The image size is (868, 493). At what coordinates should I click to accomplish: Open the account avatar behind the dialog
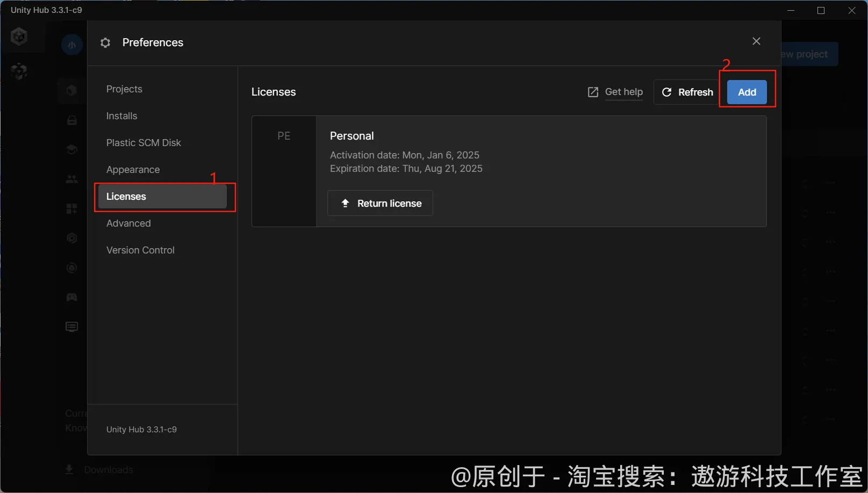(x=71, y=45)
